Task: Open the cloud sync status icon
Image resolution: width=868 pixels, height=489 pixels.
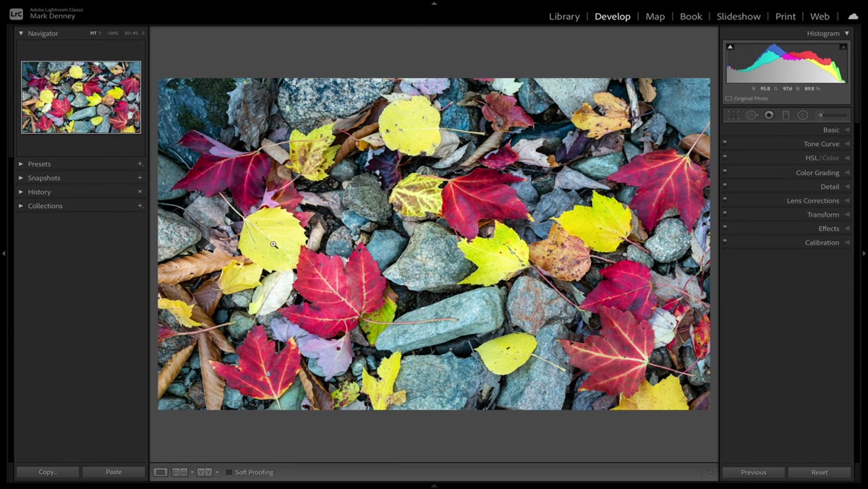Action: point(853,16)
